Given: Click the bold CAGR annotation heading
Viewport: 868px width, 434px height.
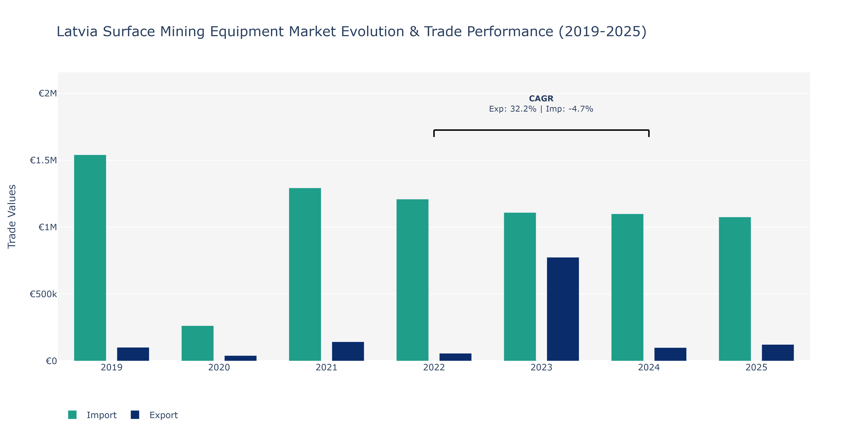Looking at the screenshot, I should pyautogui.click(x=541, y=98).
